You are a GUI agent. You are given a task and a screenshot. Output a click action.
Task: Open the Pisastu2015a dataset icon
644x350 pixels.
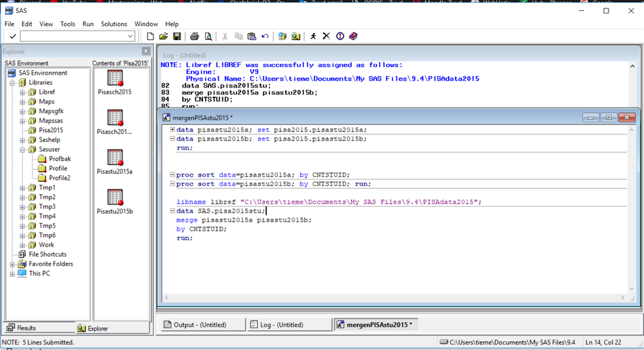pos(115,158)
